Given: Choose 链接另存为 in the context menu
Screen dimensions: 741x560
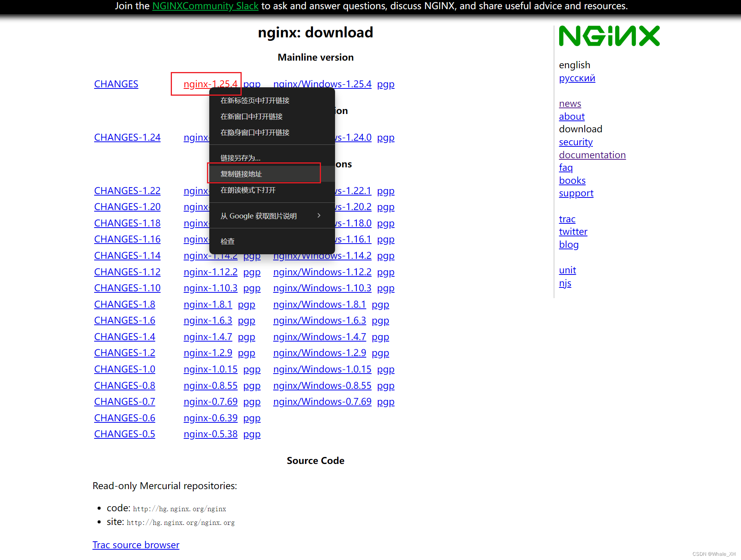Looking at the screenshot, I should (240, 157).
